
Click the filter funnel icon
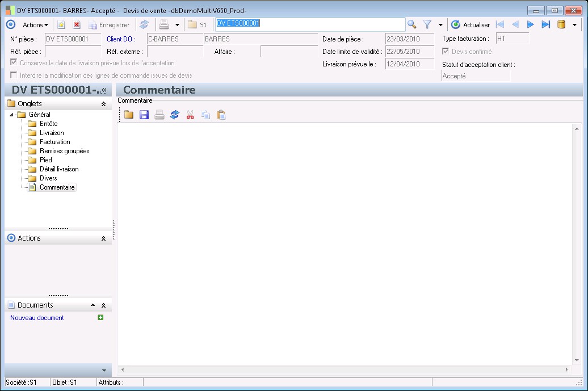pos(427,24)
